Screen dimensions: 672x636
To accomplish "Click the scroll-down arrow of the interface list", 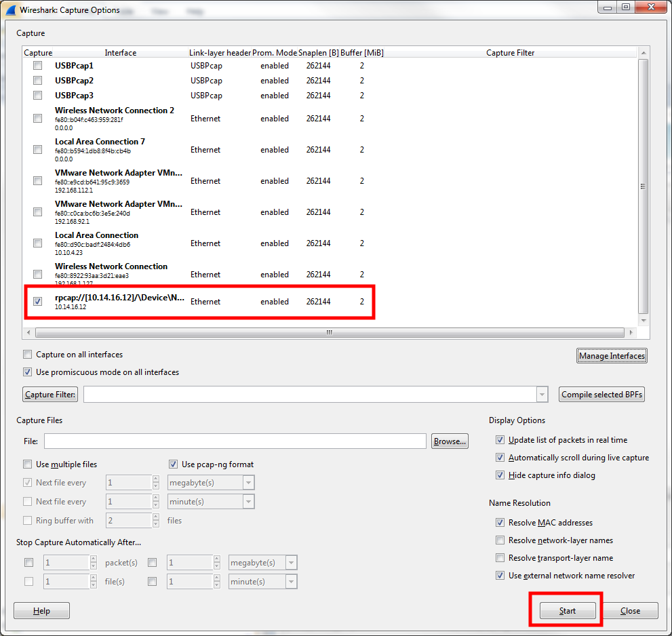I will [x=643, y=321].
